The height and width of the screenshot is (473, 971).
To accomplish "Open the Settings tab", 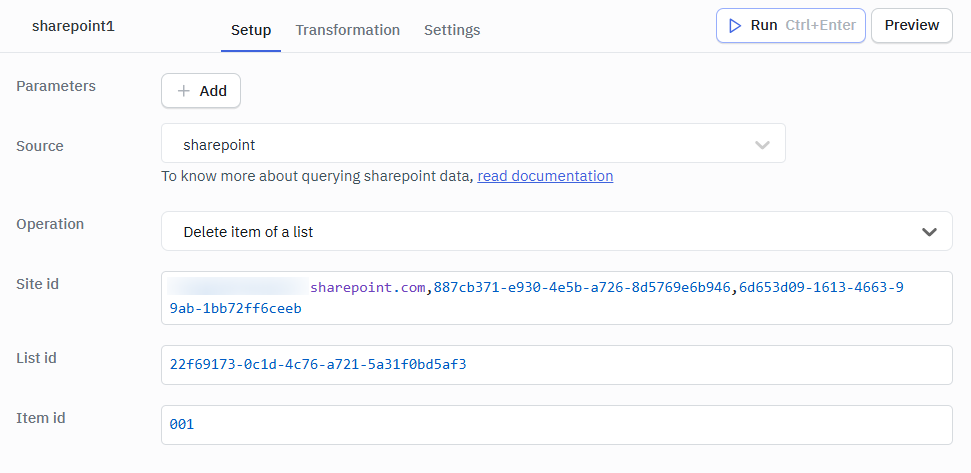I will click(x=452, y=30).
